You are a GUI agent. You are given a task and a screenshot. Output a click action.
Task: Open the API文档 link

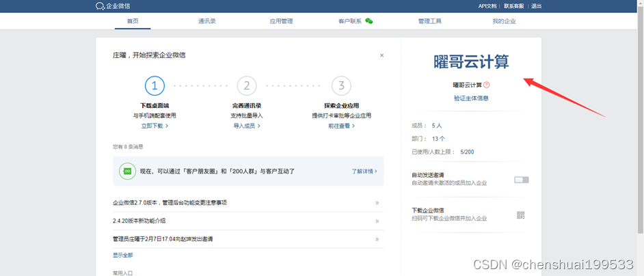pos(487,6)
